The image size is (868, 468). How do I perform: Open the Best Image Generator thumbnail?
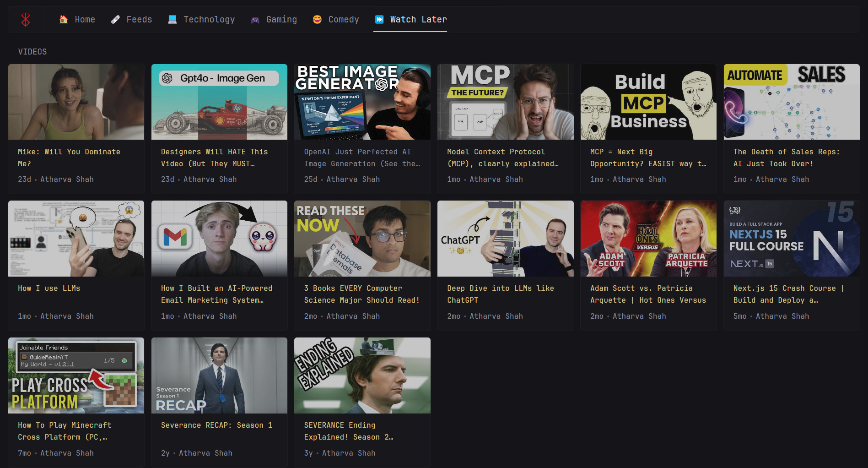pos(362,102)
